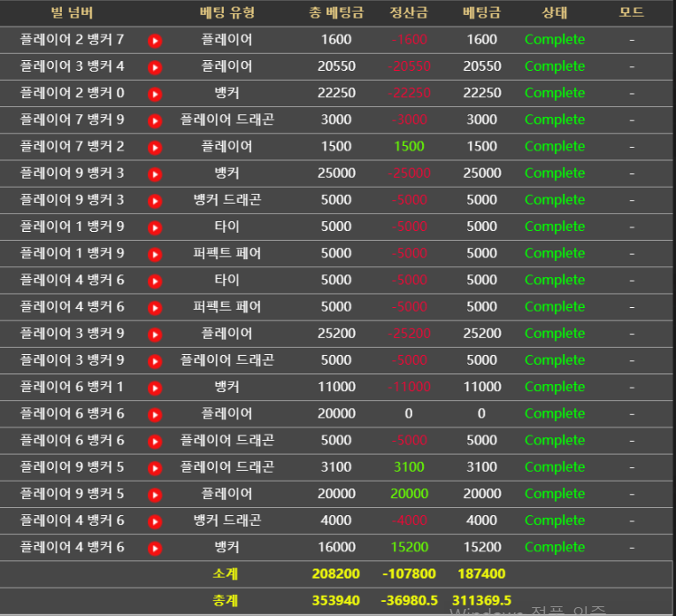Screen dimensions: 676x616
Task: Click Complete status on 플레이어 2 뱅커 7 row
Action: pos(555,40)
